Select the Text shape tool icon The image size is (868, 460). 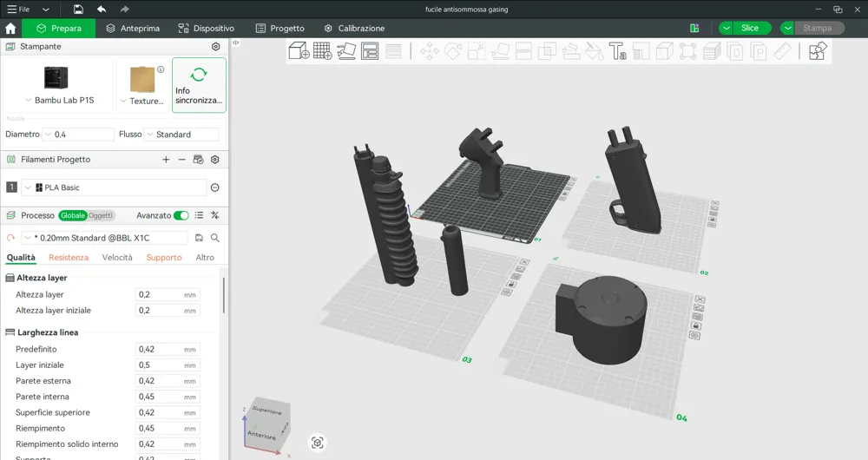617,52
